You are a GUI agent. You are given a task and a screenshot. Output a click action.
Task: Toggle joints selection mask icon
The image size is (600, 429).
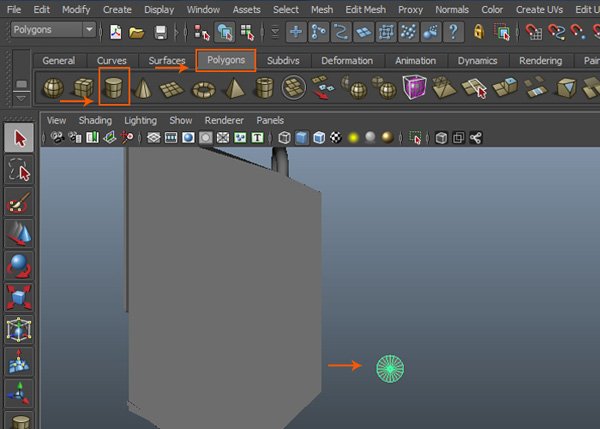[318, 32]
